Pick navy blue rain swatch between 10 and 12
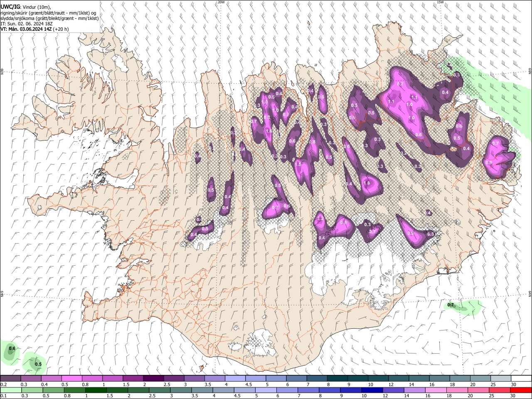 point(372,390)
